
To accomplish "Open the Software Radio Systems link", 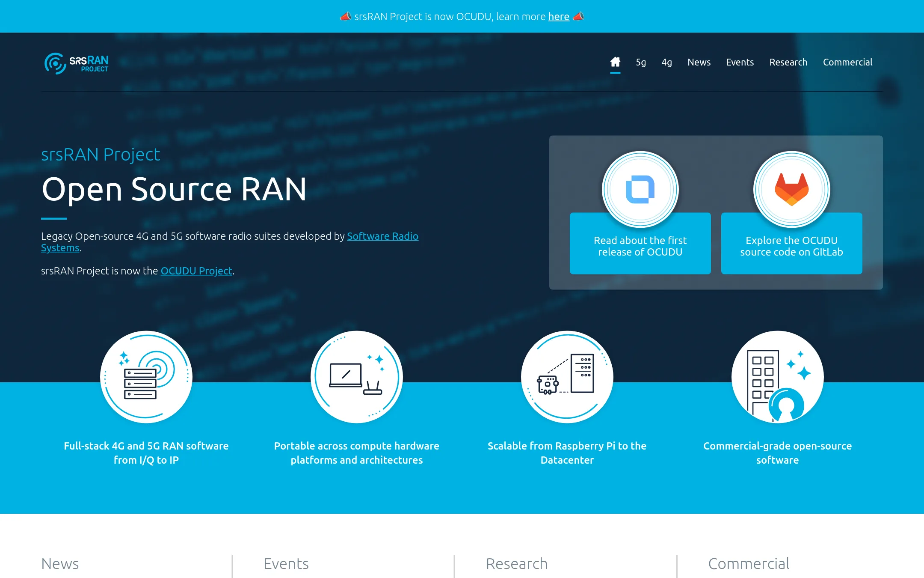I will pyautogui.click(x=230, y=242).
